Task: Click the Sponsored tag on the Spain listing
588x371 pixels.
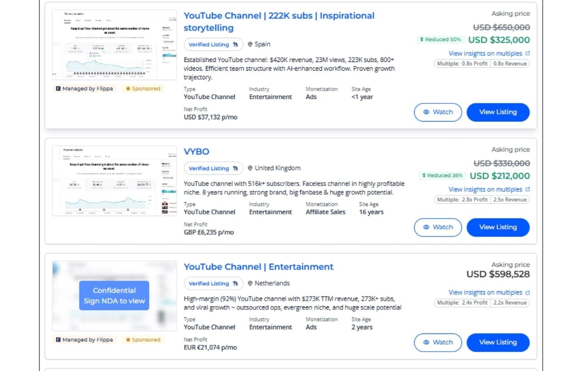Action: [x=143, y=89]
